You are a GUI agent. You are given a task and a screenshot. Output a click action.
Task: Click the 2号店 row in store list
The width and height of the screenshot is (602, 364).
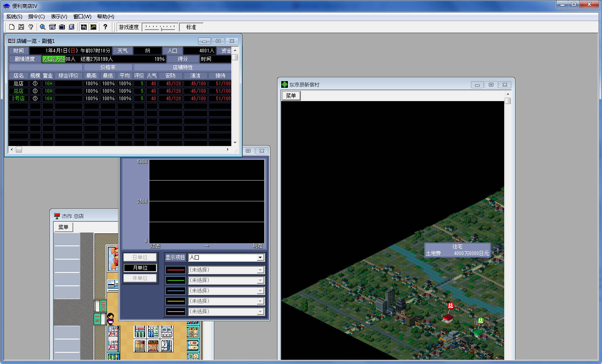[19, 99]
